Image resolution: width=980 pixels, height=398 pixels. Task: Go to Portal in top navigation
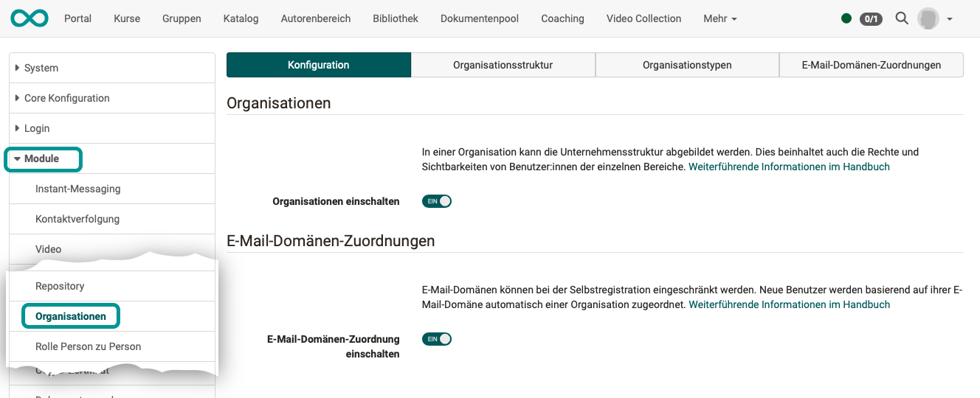click(78, 18)
